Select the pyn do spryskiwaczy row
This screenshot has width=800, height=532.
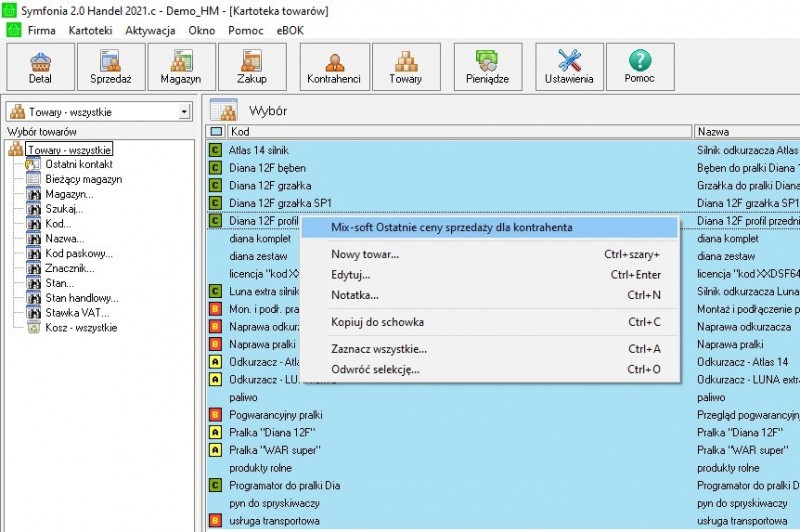(503, 503)
